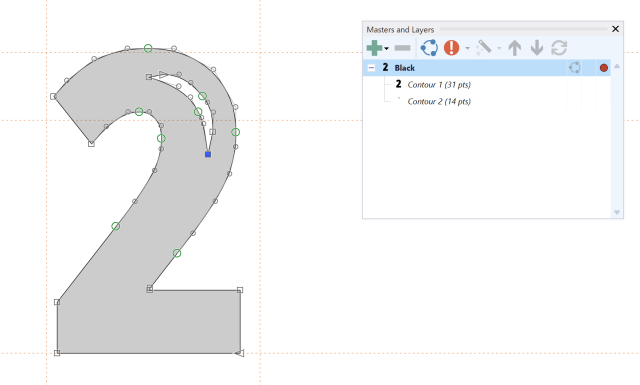The image size is (640, 385).
Task: Click the Move Layer Up arrow icon
Action: pos(515,48)
